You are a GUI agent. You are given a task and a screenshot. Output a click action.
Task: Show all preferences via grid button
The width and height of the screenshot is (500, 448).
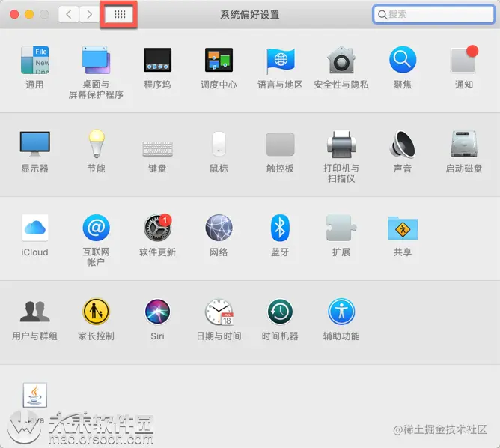click(119, 14)
